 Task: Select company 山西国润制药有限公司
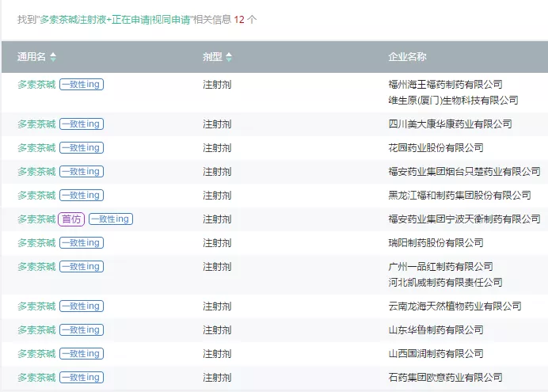point(436,353)
